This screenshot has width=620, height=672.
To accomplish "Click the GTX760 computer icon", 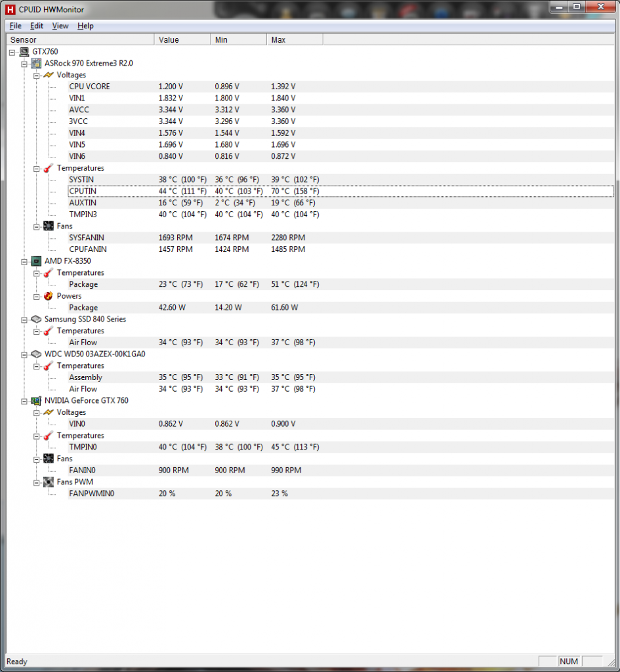I will [24, 52].
